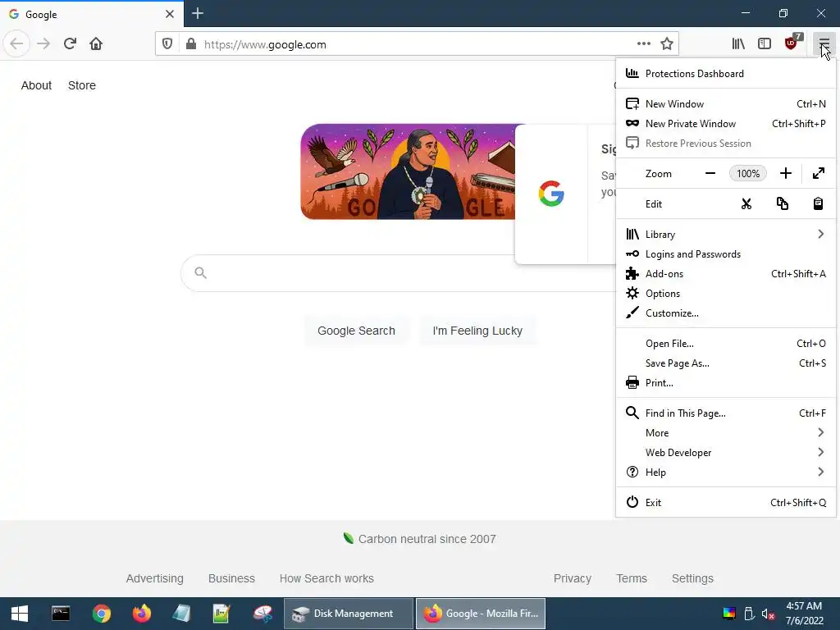
Task: Select Print... from menu
Action: click(x=726, y=383)
